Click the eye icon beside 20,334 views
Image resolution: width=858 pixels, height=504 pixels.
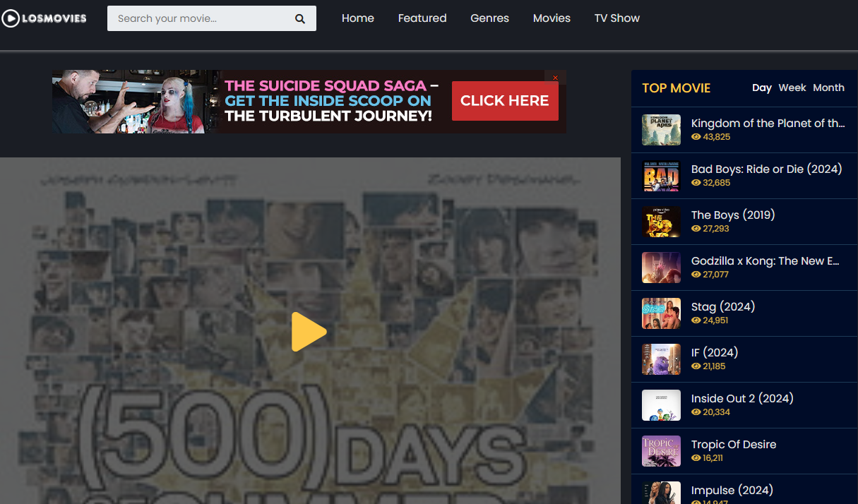click(x=696, y=412)
